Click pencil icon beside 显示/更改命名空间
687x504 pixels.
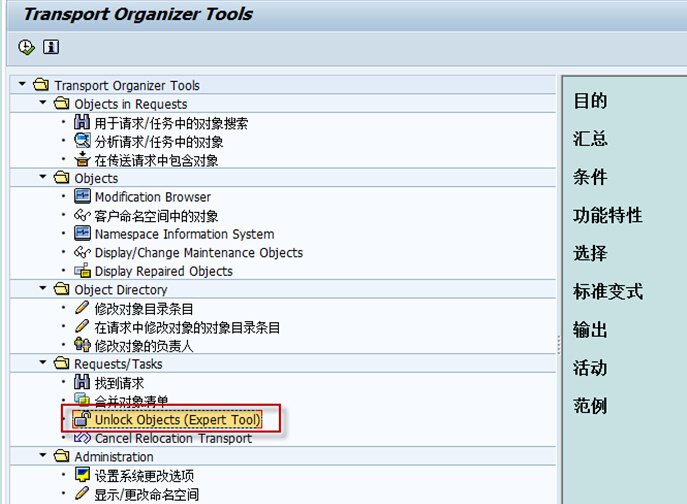[82, 493]
